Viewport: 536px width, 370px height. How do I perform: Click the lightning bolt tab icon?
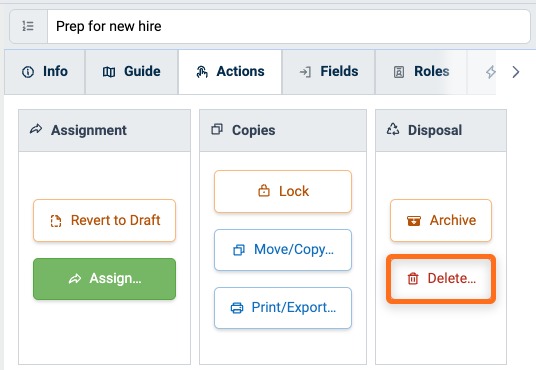pos(491,72)
